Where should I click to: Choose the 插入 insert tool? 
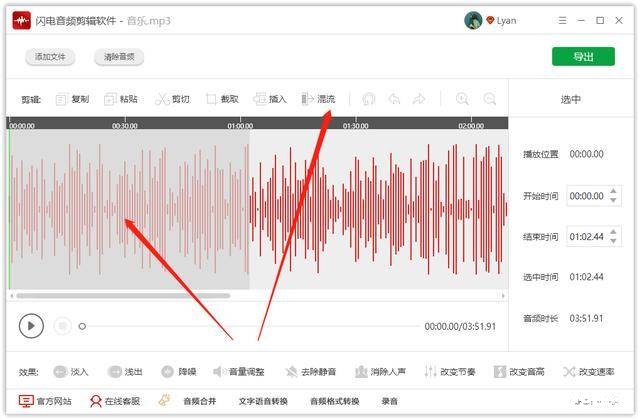[270, 99]
